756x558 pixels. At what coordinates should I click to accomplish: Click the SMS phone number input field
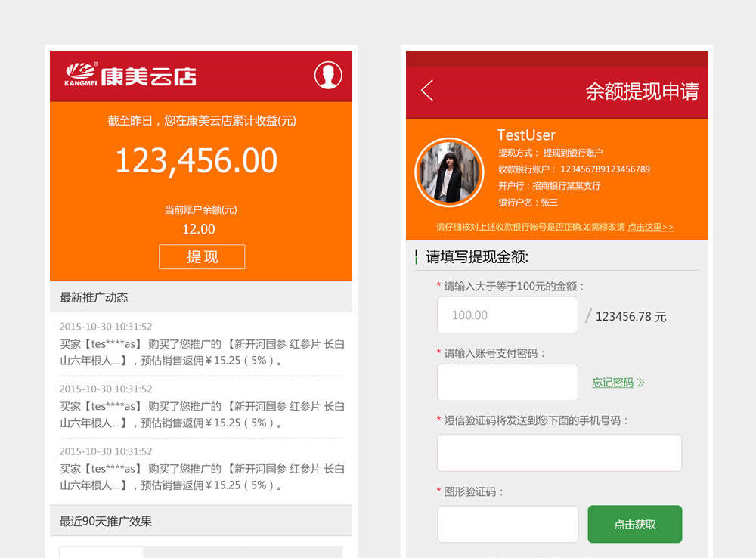tap(559, 453)
